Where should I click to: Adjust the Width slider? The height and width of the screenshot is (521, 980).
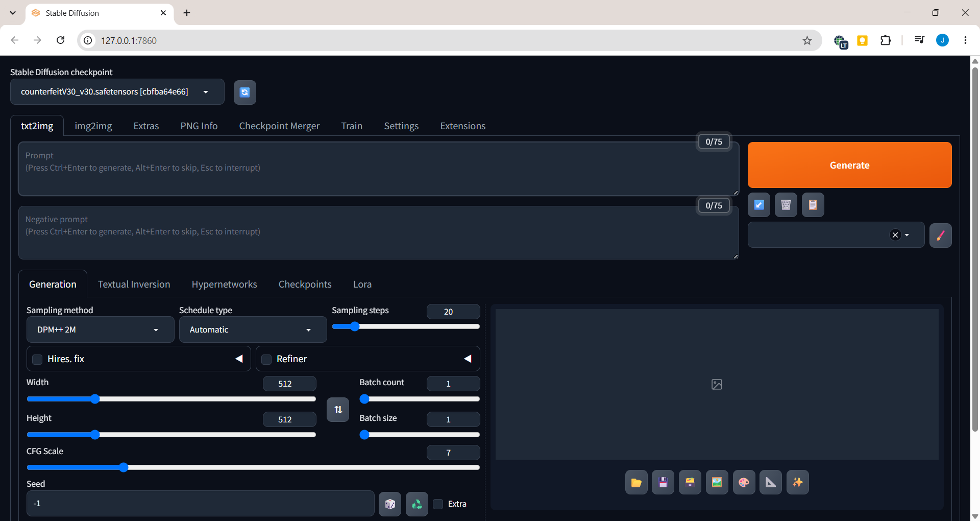pyautogui.click(x=171, y=399)
